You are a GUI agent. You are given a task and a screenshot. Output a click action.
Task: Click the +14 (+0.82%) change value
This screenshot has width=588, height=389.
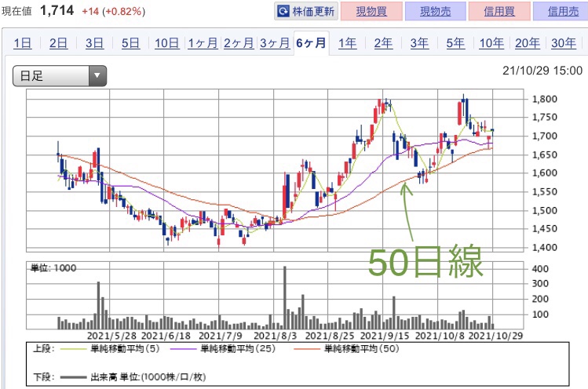[114, 11]
